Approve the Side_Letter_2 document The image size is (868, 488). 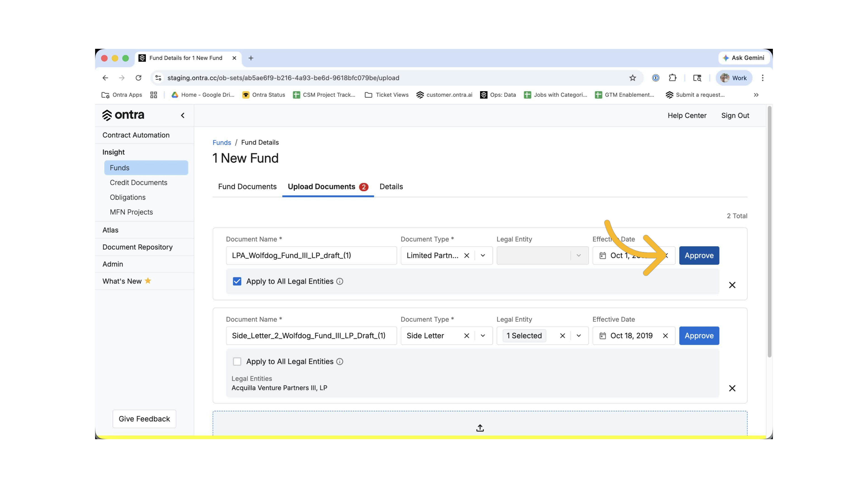[699, 336]
